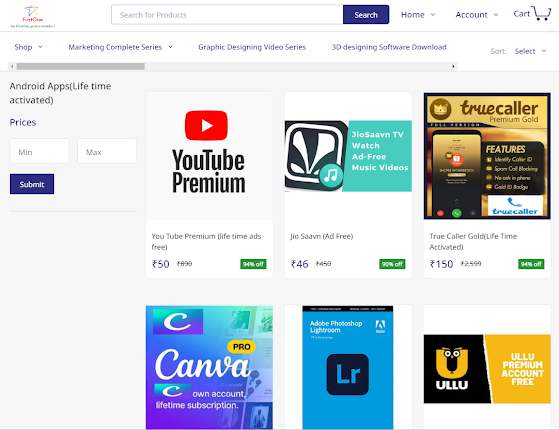The height and width of the screenshot is (430, 559).
Task: Expand Marketing Complete Series menu
Action: click(x=120, y=47)
